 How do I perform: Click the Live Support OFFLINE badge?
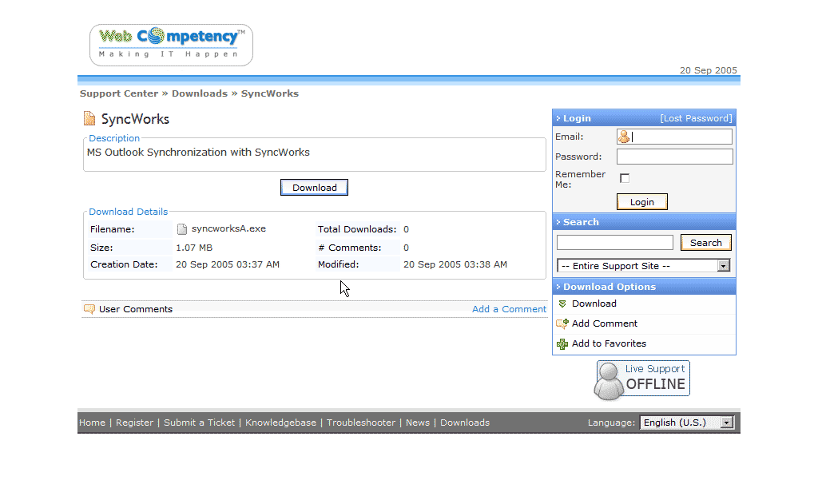(x=641, y=379)
